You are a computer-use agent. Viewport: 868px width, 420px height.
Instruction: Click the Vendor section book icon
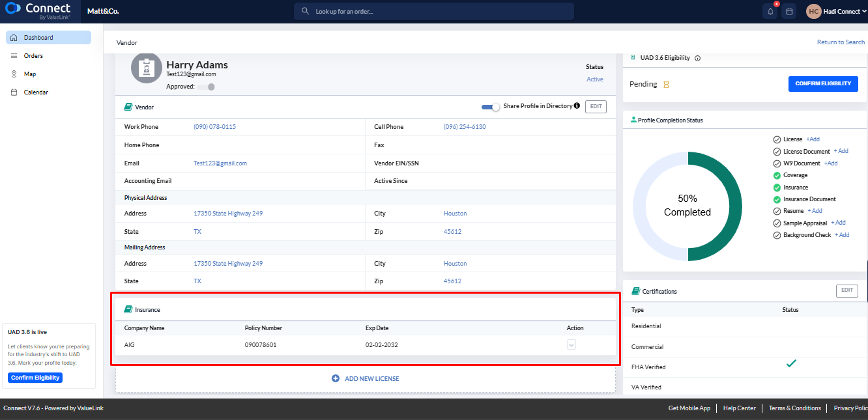coord(128,107)
